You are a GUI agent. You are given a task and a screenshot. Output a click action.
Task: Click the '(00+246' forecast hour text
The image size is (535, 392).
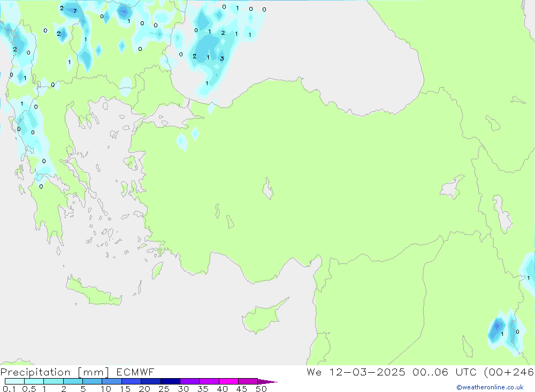pyautogui.click(x=509, y=372)
